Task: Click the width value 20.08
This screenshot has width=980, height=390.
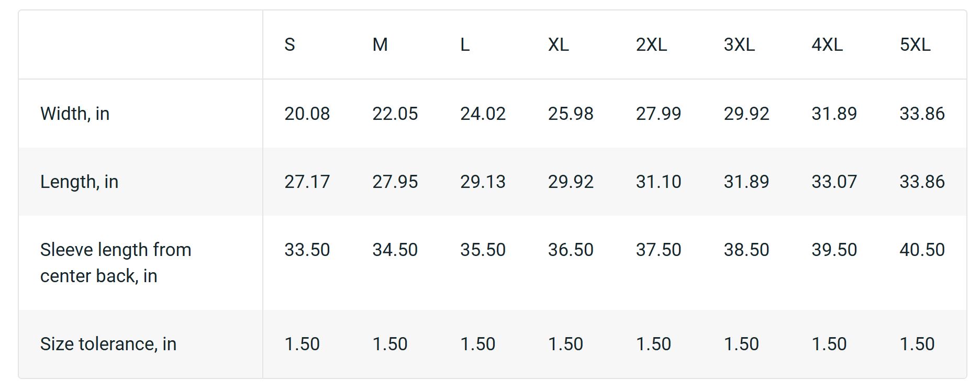Action: pyautogui.click(x=307, y=114)
